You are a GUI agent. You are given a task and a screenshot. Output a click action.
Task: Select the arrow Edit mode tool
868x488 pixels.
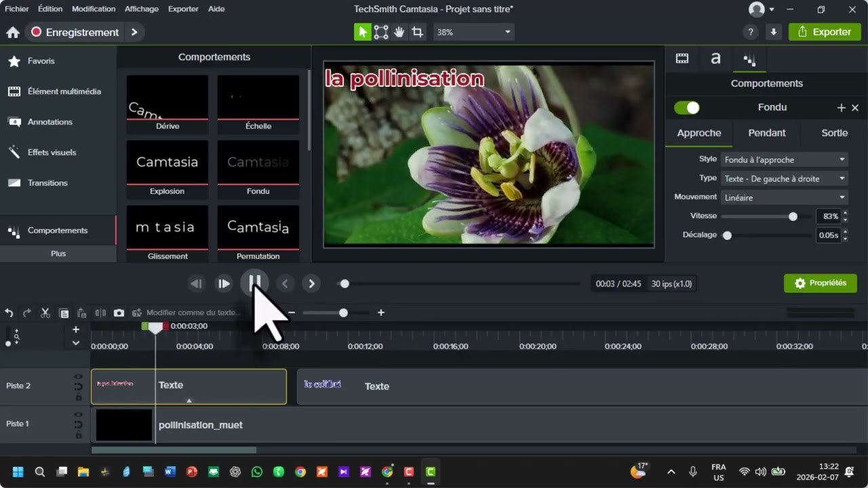363,32
